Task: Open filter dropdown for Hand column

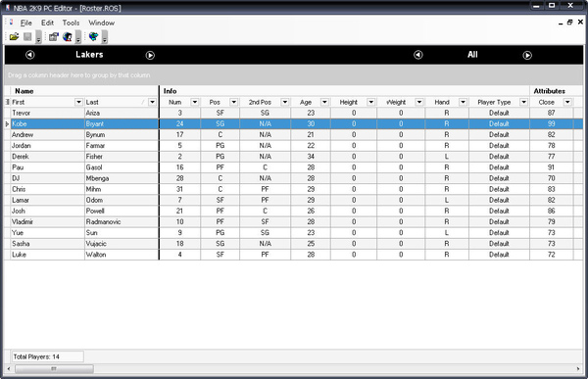Action: [464, 102]
